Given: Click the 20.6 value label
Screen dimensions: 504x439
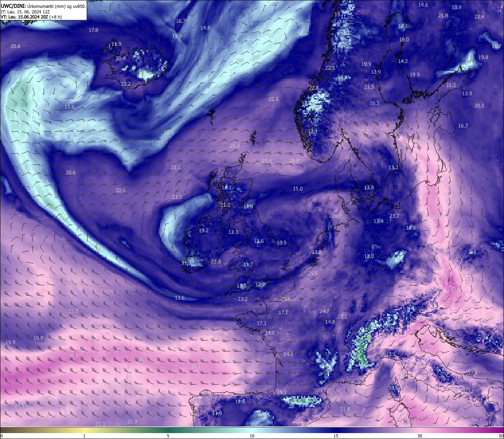Looking at the screenshot, I should pyautogui.click(x=70, y=173).
